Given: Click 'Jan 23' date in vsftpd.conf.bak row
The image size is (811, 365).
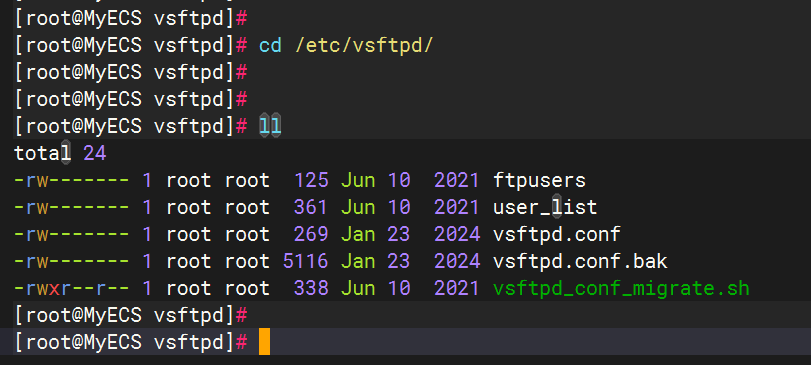Looking at the screenshot, I should click(x=376, y=261).
